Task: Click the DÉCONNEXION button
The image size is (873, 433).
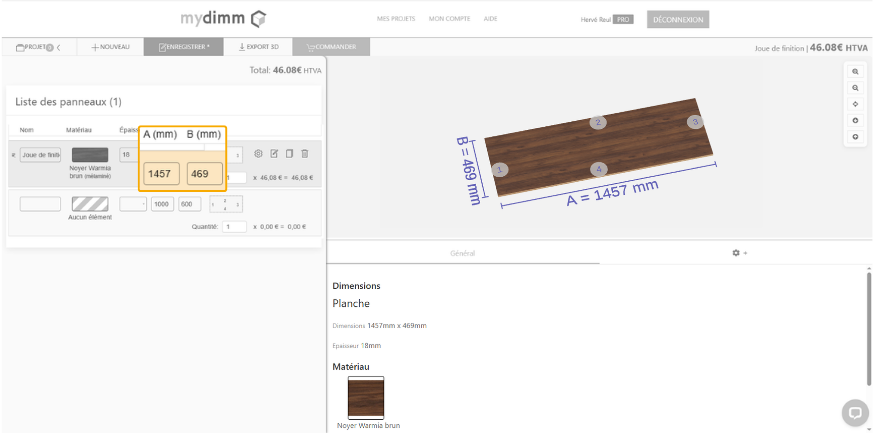Action: click(x=678, y=19)
